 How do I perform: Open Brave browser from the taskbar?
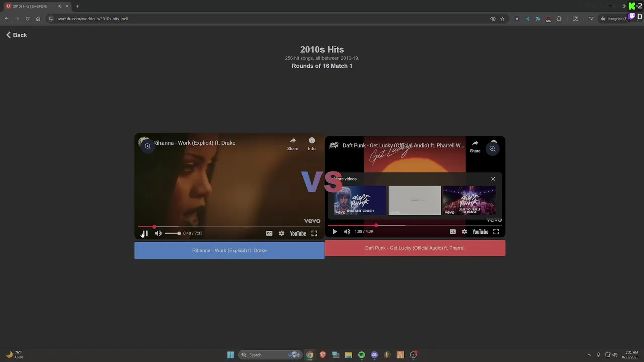(x=323, y=355)
